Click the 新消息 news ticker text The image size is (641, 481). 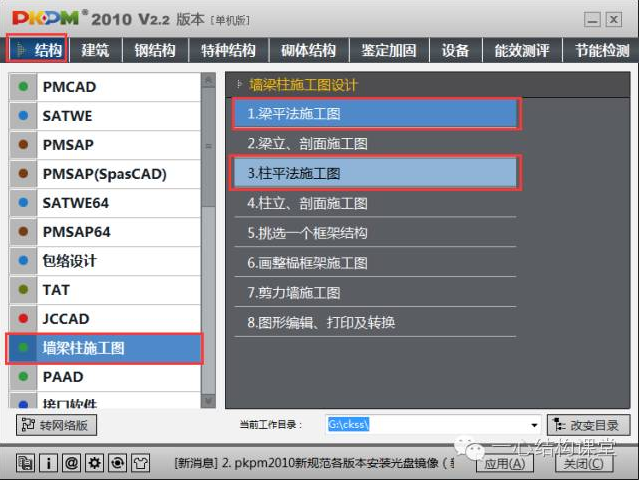pyautogui.click(x=315, y=463)
